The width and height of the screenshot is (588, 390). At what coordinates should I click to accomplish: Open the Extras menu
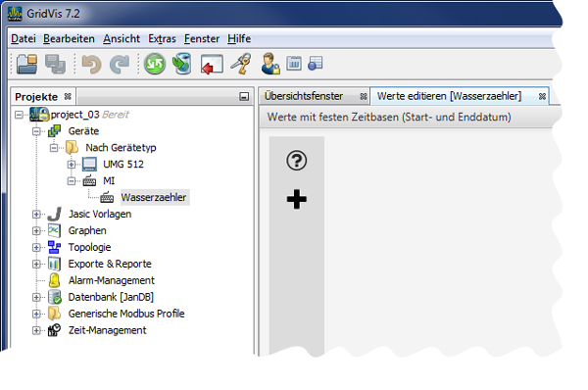click(162, 38)
